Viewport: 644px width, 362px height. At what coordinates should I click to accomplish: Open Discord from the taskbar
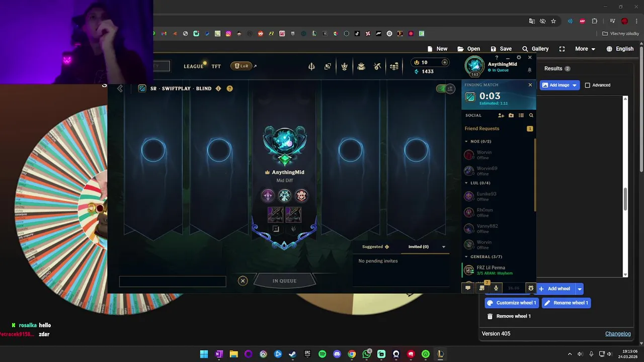tap(337, 354)
